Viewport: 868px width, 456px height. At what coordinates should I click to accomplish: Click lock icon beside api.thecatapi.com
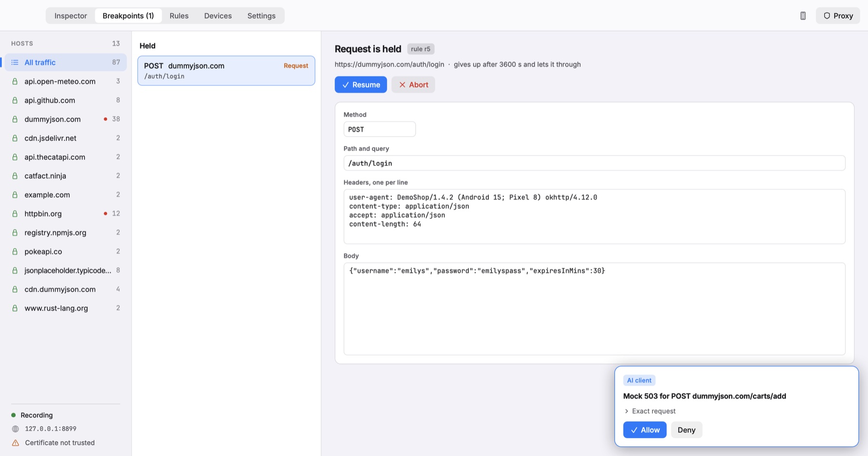coord(15,157)
